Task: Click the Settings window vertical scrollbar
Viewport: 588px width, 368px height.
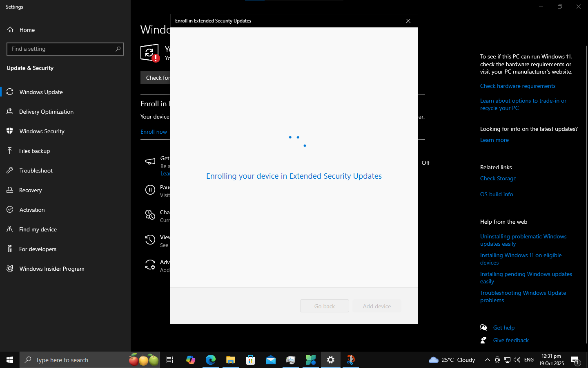Action: click(587, 194)
